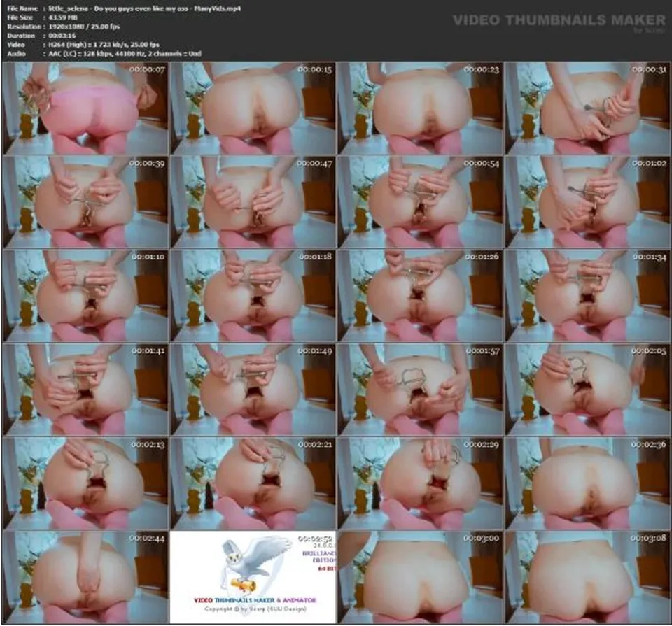Click the frame stamped 00:01:10

pos(85,295)
